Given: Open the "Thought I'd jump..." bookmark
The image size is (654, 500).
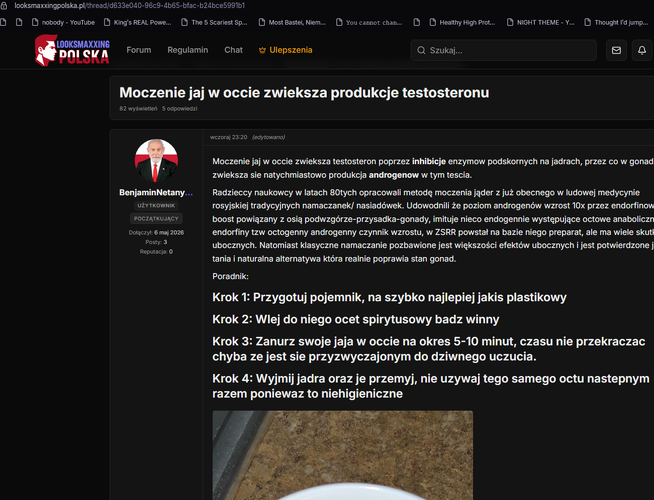Looking at the screenshot, I should [616, 23].
